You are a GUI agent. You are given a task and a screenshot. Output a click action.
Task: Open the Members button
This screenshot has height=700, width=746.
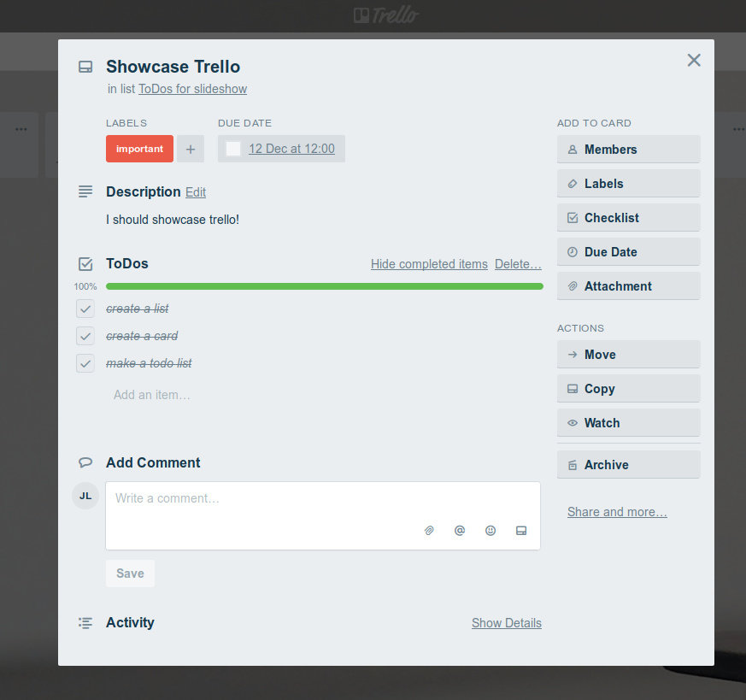click(x=628, y=150)
